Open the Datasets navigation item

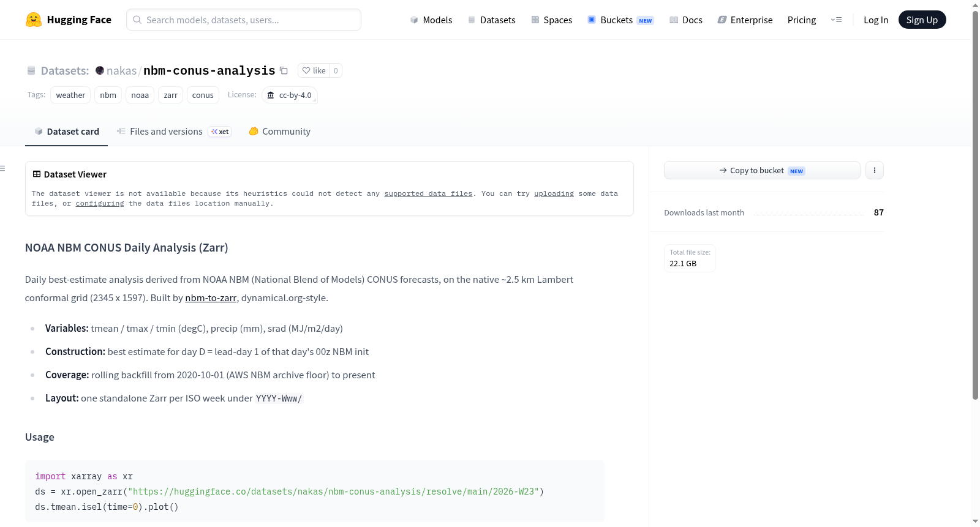pos(491,20)
